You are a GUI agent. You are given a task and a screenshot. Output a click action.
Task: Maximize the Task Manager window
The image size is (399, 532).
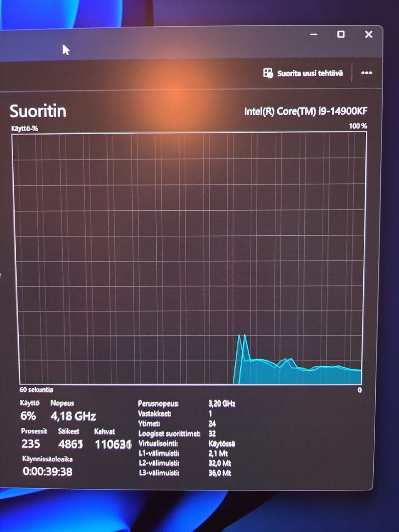341,34
